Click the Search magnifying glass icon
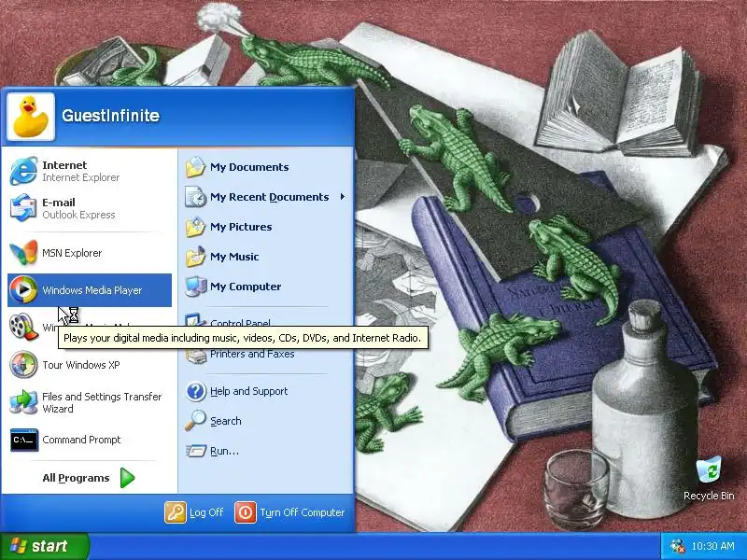Screen dimensions: 747x560 coord(195,421)
